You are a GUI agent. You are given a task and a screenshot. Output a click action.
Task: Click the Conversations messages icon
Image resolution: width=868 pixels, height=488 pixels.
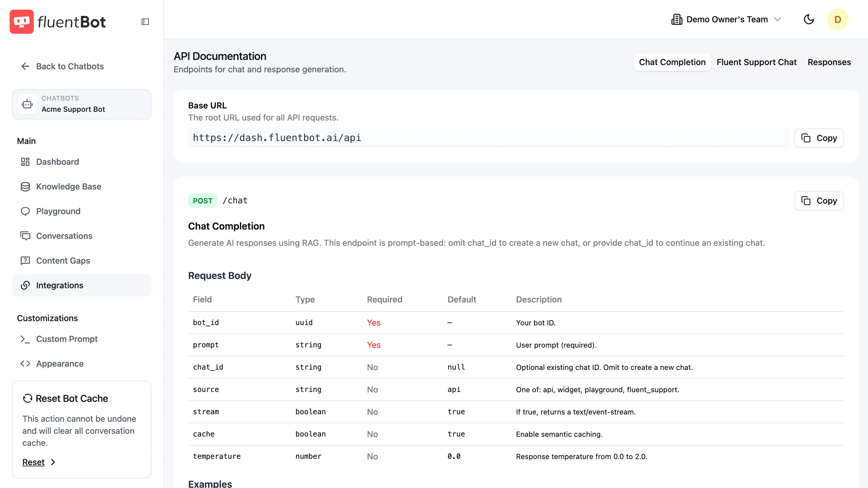point(25,236)
